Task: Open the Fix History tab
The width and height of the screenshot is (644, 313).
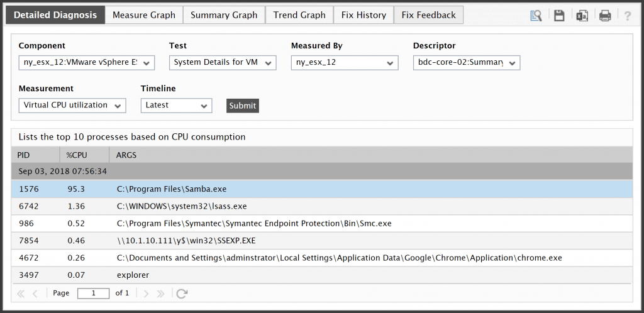Action: coord(364,15)
